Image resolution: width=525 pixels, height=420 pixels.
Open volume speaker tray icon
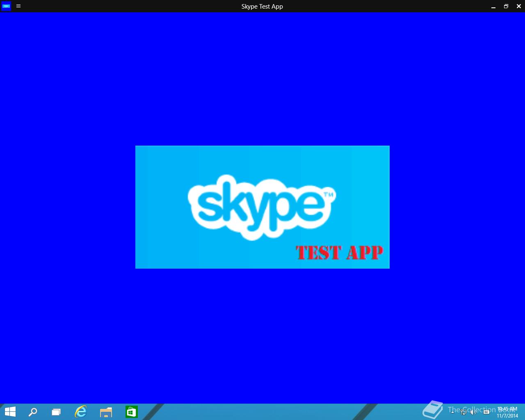coord(474,412)
